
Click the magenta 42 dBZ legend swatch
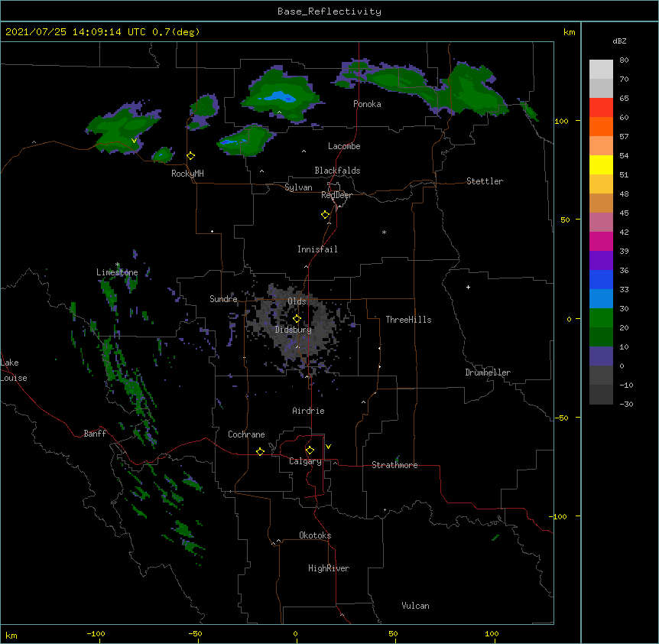click(601, 241)
